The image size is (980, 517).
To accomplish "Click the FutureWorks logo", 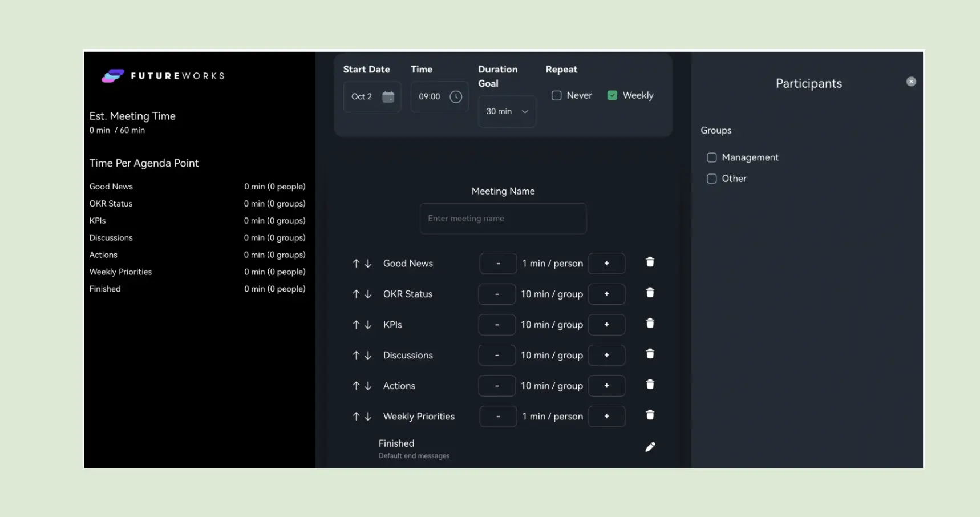I will [163, 76].
